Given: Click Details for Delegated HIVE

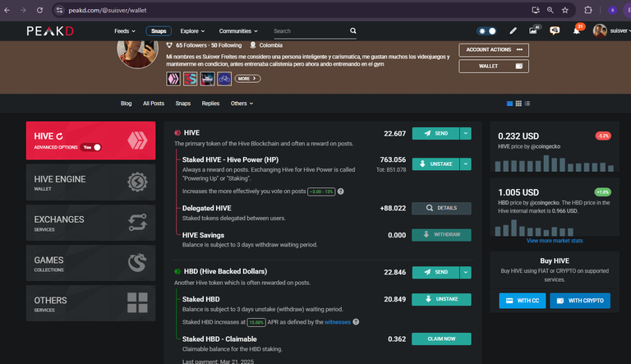Looking at the screenshot, I should click(x=441, y=208).
